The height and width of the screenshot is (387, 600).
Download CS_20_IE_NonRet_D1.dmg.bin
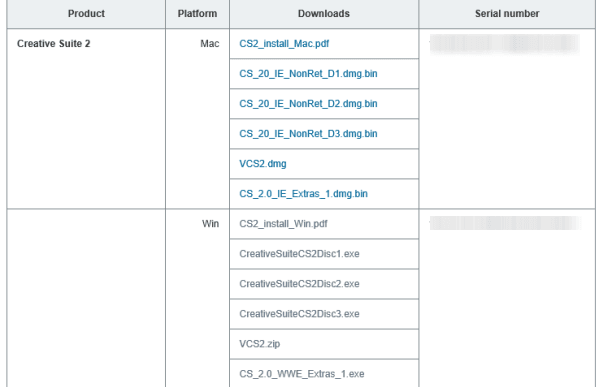point(308,73)
